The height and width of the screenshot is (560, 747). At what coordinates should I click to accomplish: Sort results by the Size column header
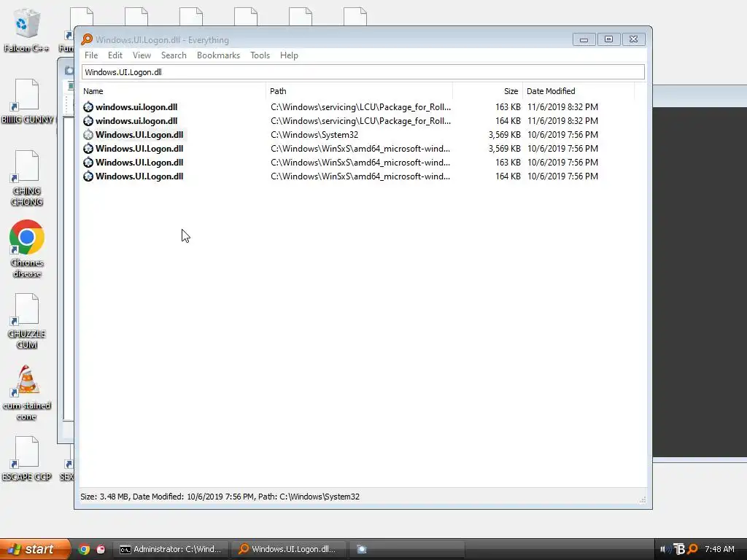point(487,91)
